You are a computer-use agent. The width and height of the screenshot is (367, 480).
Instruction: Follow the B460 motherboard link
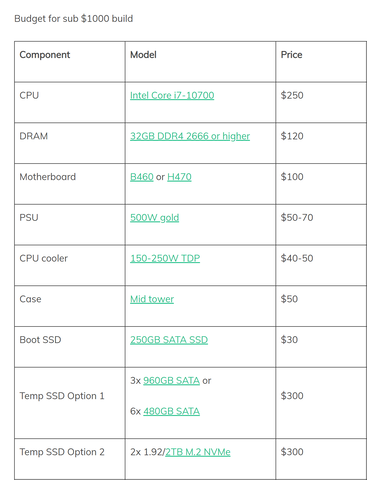pos(142,177)
